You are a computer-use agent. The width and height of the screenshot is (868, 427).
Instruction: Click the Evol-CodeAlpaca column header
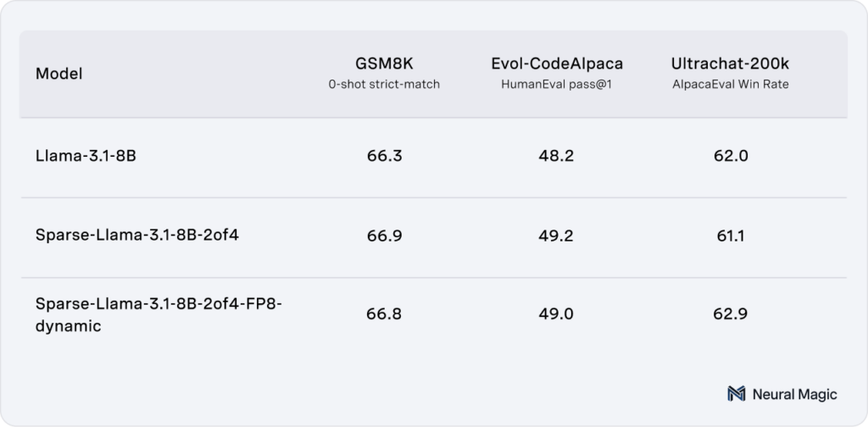[x=557, y=64]
